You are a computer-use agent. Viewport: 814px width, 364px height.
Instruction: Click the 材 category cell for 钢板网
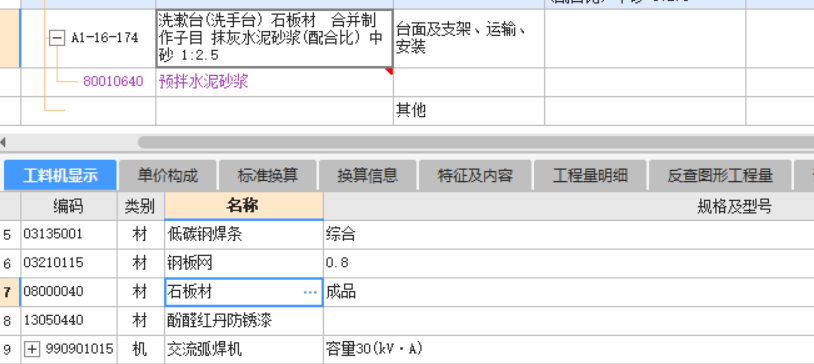(x=140, y=263)
